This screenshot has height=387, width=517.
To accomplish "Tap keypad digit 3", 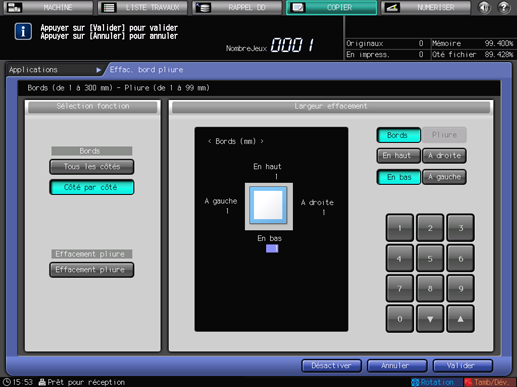I will tap(460, 228).
